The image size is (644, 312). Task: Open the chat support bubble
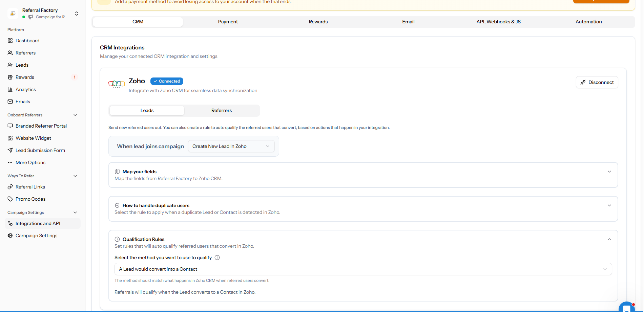pyautogui.click(x=627, y=308)
